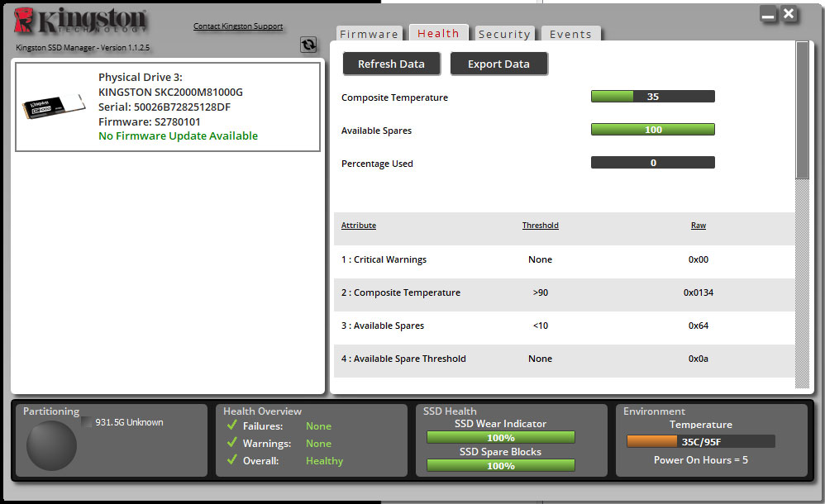Click the raw value 0x0134
Image resolution: width=825 pixels, height=504 pixels.
699,292
